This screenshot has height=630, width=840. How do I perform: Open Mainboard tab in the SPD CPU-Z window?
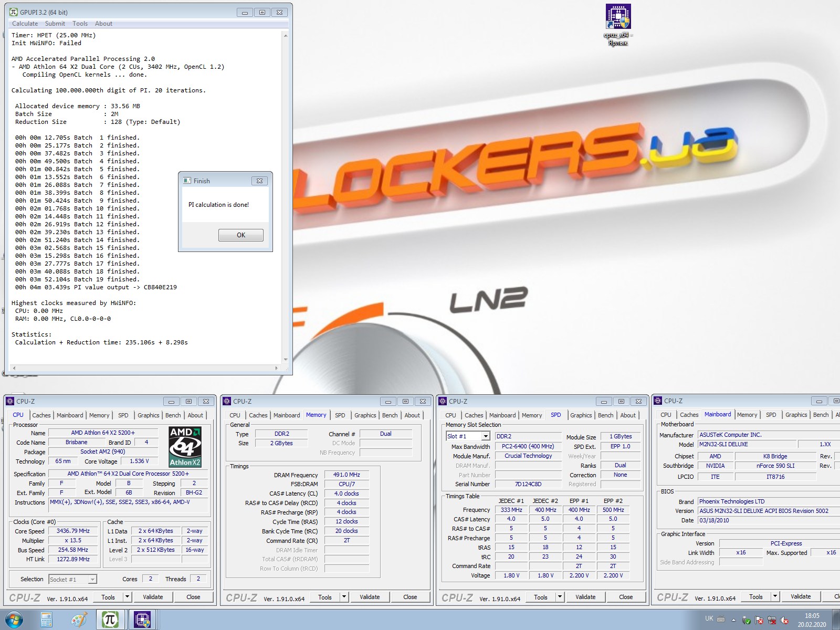502,415
